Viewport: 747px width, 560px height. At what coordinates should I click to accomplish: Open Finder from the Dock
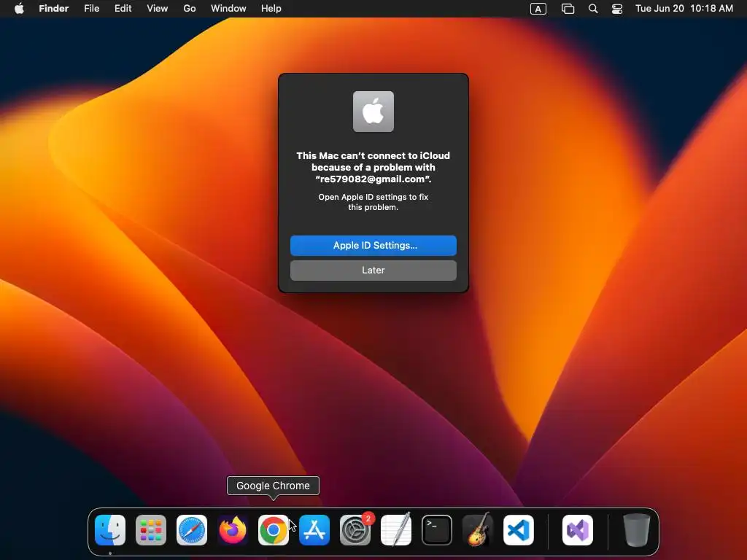(110, 530)
